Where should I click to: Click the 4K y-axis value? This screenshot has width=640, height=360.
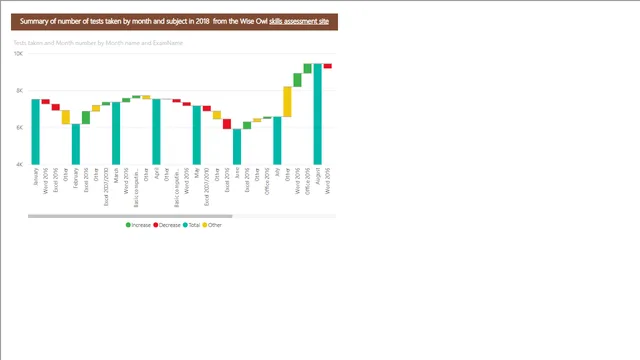click(20, 164)
